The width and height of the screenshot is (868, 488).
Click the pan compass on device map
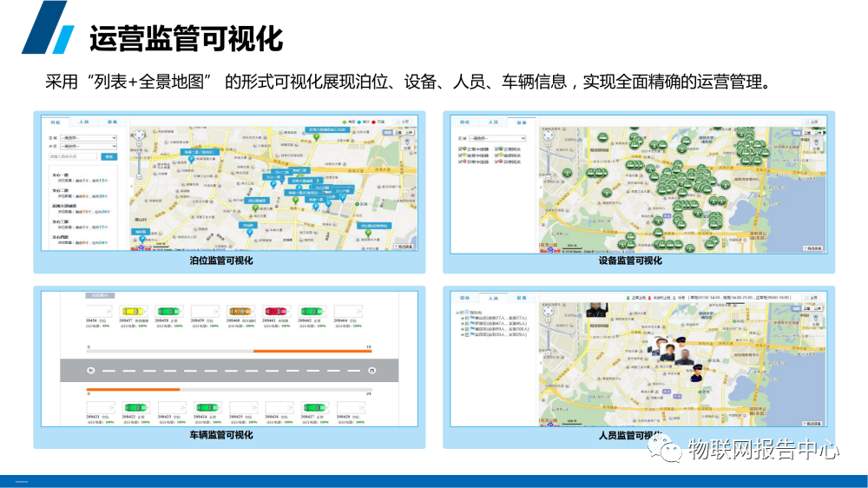pos(548,135)
